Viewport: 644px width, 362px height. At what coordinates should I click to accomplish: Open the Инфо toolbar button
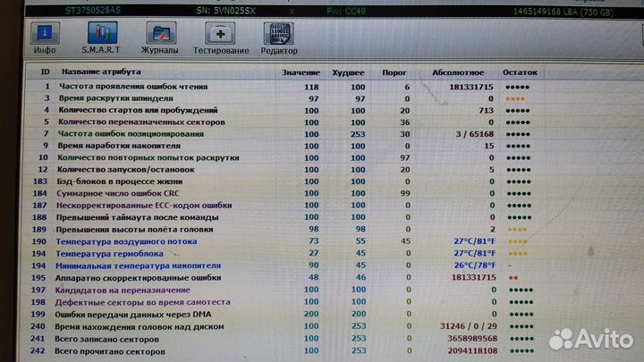coord(47,38)
